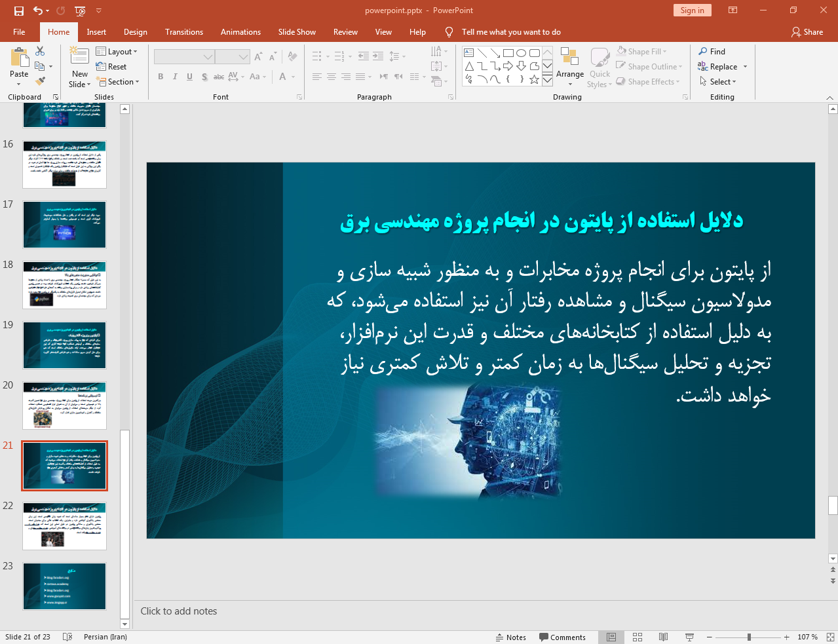Switch to the Animations tab

pos(240,31)
